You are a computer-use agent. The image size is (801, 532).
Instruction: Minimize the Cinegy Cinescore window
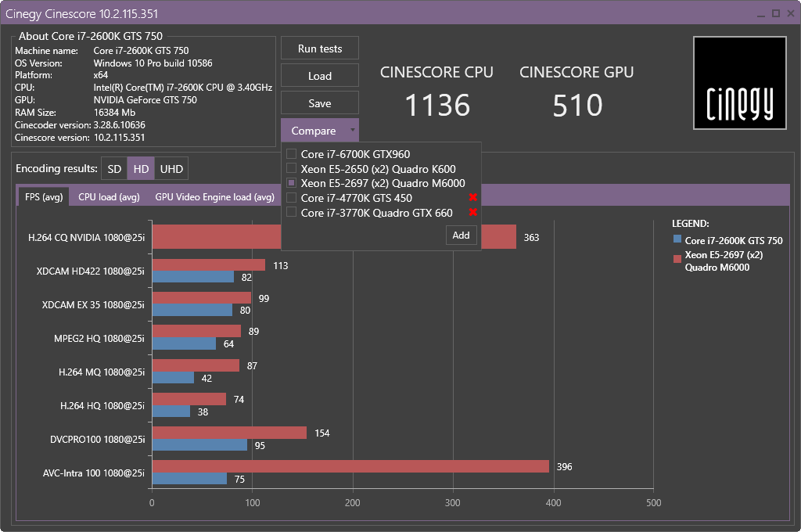[760, 14]
